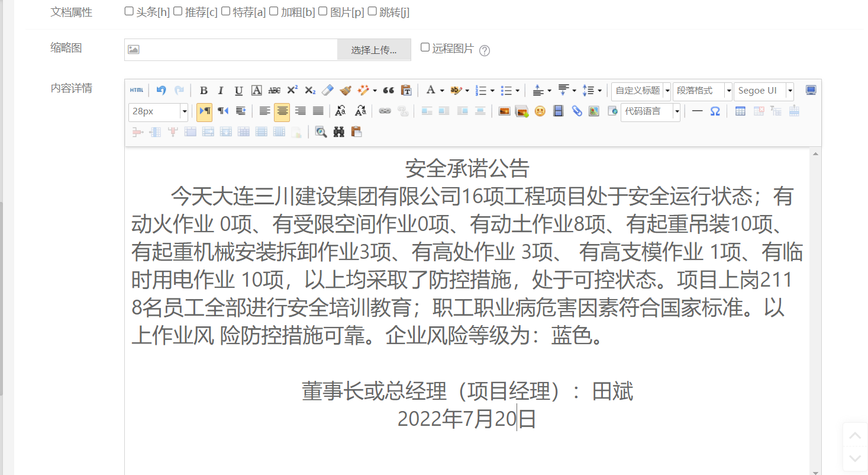
Task: Paste as plain text
Action: click(x=406, y=91)
